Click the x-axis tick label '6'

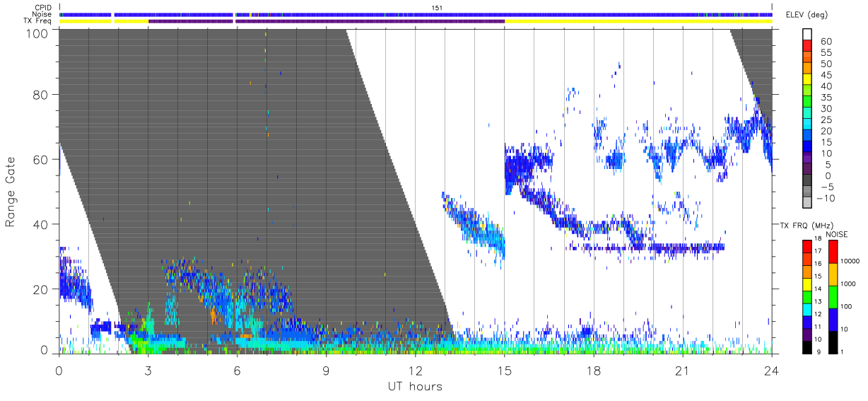pos(237,371)
